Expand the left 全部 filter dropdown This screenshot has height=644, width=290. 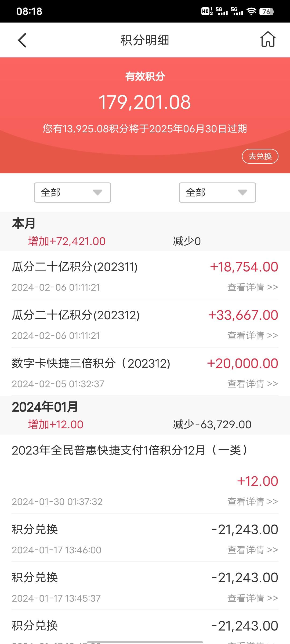click(73, 192)
